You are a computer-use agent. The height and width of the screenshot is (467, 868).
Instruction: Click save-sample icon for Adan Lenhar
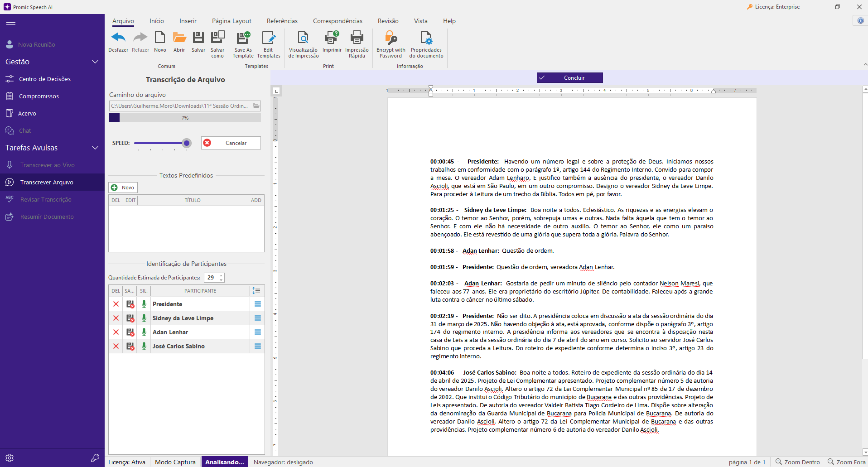click(130, 332)
